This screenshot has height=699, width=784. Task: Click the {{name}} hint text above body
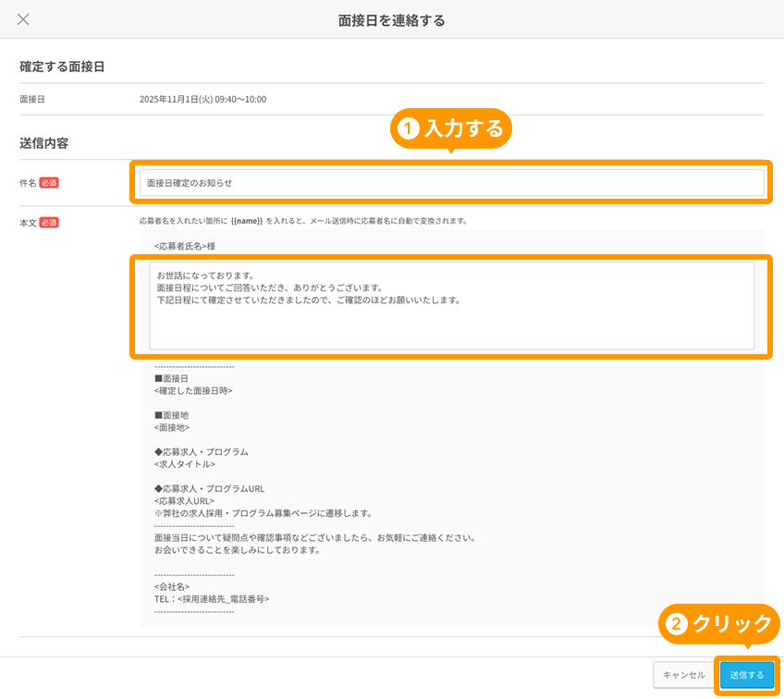click(x=247, y=221)
